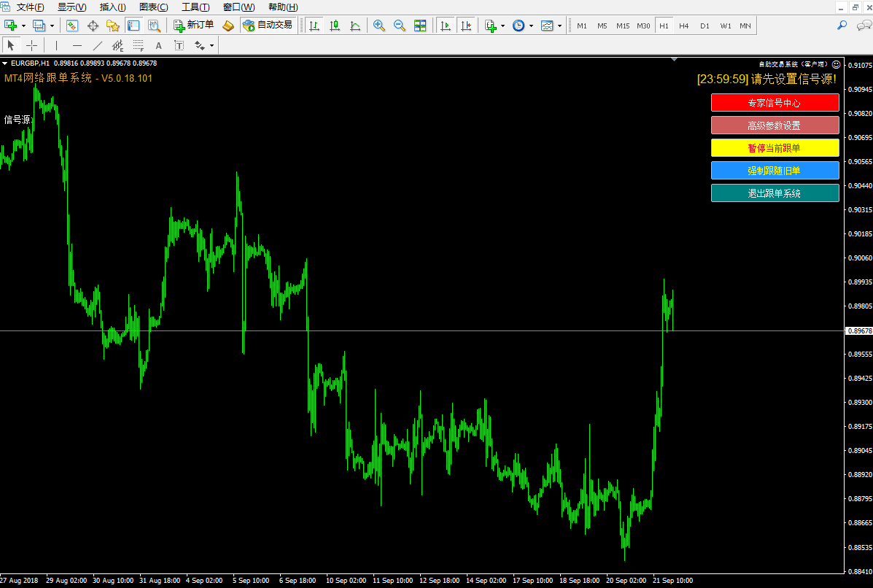Toggle chart auto scroll

(446, 26)
